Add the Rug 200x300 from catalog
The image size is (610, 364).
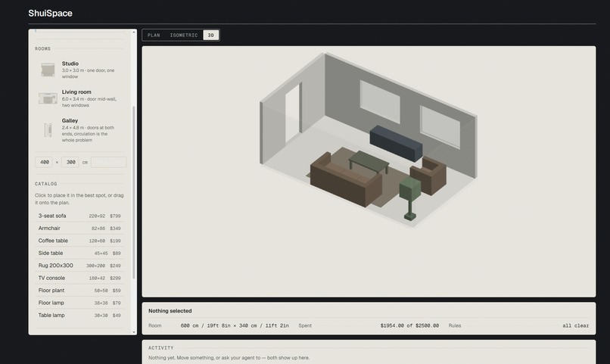(x=79, y=266)
